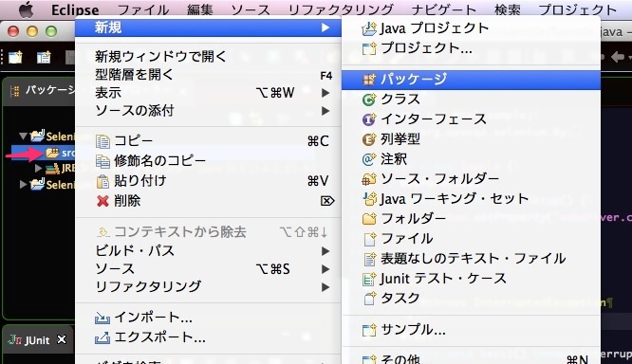Image resolution: width=632 pixels, height=364 pixels.
Task: Open the リファクタリング menu in menu bar
Action: [341, 9]
